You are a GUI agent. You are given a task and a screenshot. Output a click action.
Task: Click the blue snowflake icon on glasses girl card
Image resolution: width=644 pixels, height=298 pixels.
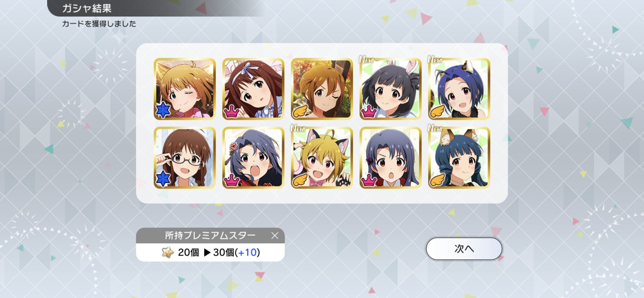pyautogui.click(x=163, y=179)
